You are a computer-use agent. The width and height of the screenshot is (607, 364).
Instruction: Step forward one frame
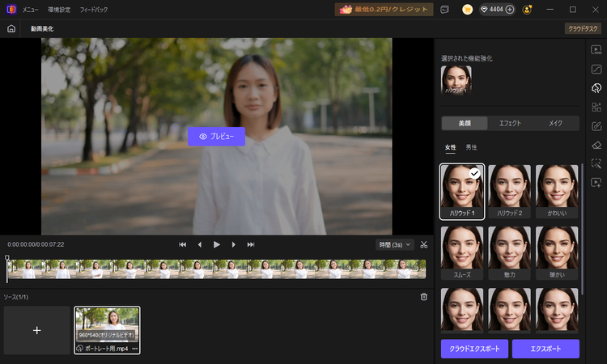coord(233,244)
